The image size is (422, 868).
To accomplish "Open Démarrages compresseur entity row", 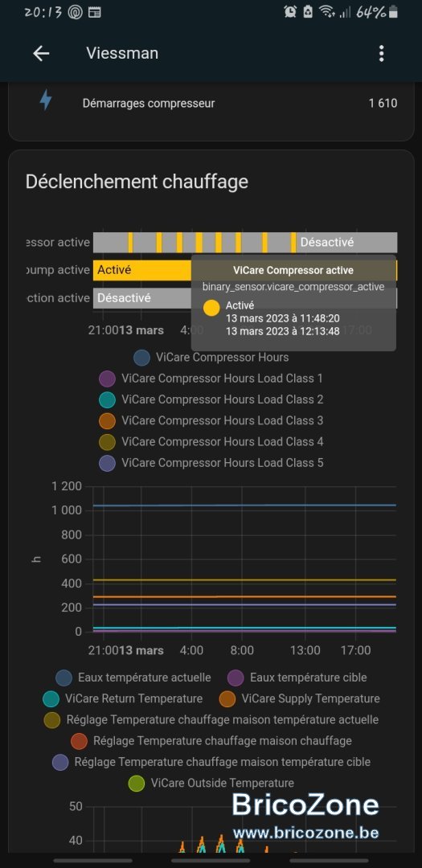I will pos(211,103).
